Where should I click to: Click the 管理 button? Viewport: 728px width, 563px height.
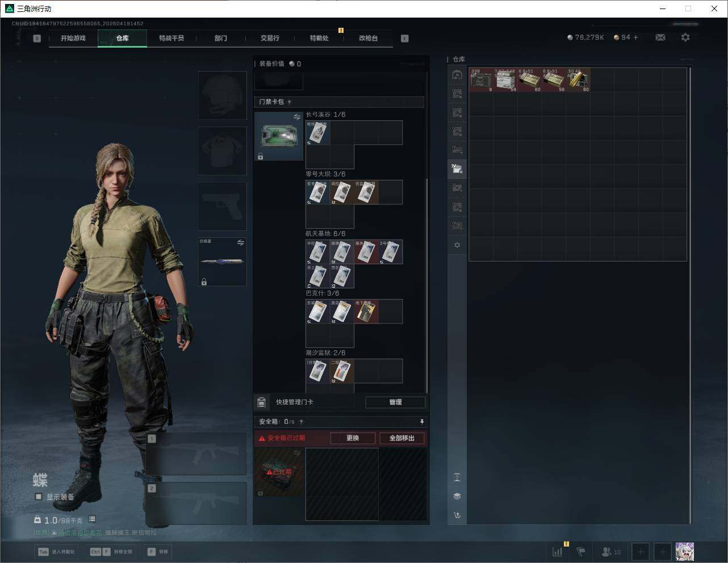tap(395, 402)
